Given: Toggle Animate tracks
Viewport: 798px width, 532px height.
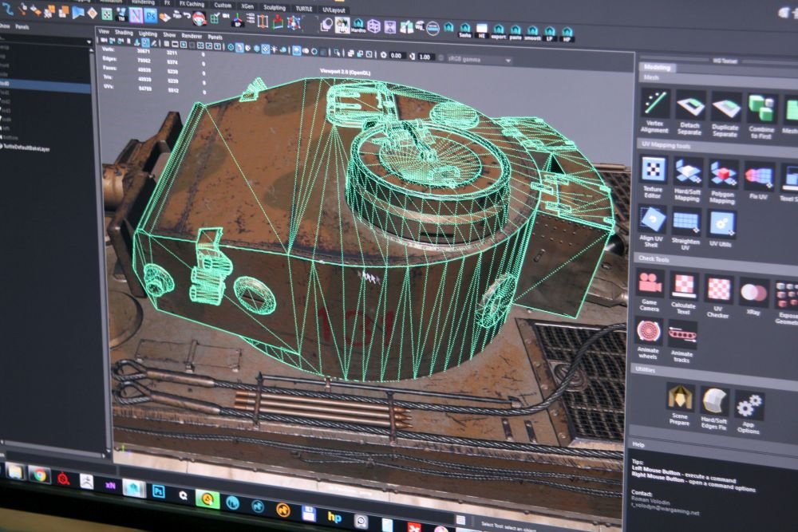Looking at the screenshot, I should click(x=682, y=333).
